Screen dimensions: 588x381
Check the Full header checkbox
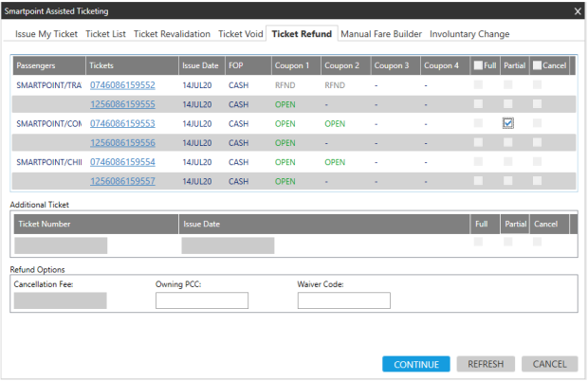pos(478,65)
